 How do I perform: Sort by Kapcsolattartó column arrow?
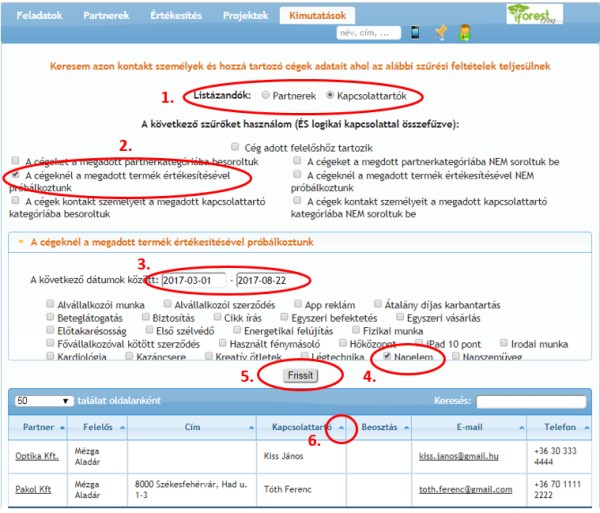343,427
